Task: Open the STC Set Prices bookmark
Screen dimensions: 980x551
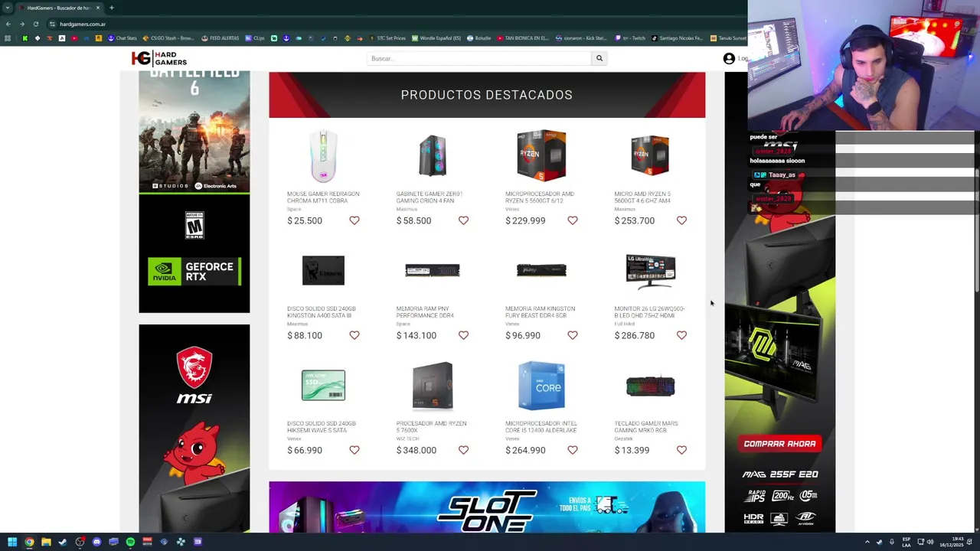Action: pos(387,38)
